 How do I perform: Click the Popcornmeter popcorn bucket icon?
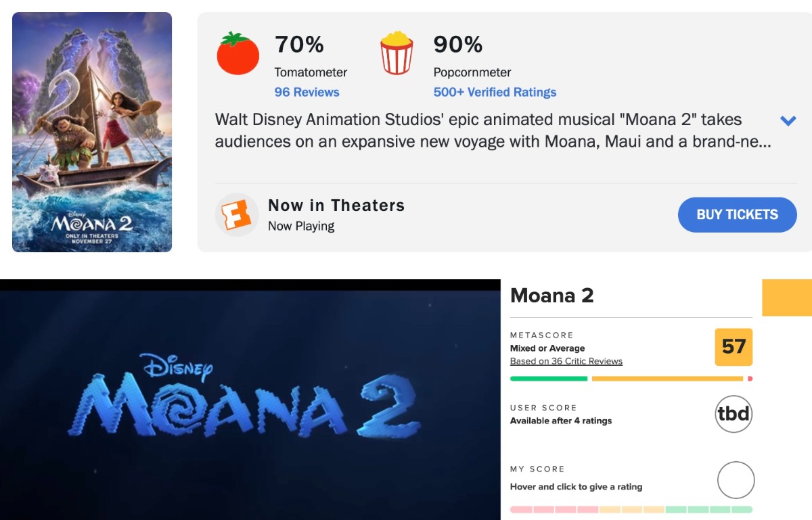click(396, 53)
